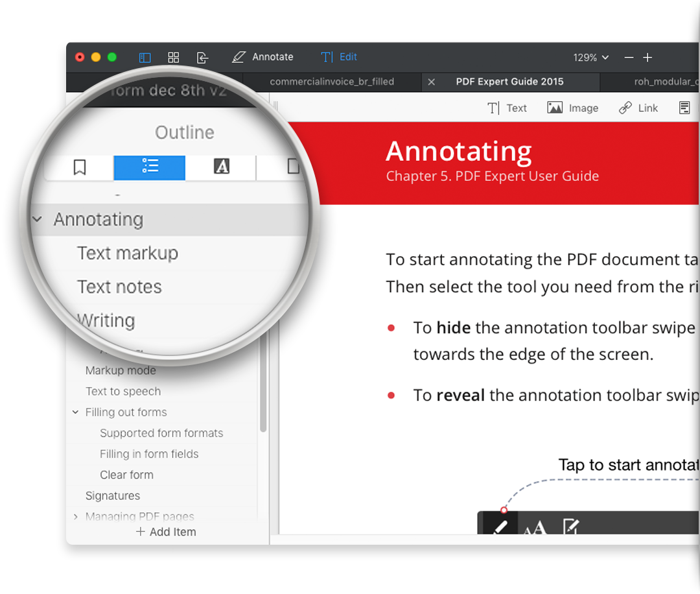The image size is (700, 594).
Task: Click the Chapter 5 PDF Expert User Guide subtitle
Action: pyautogui.click(x=492, y=176)
